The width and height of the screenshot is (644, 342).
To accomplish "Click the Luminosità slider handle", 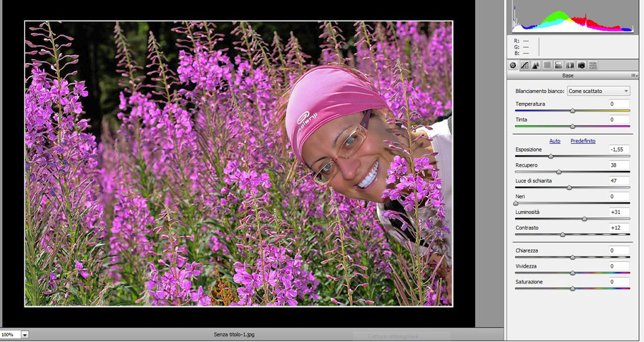I will (x=585, y=219).
